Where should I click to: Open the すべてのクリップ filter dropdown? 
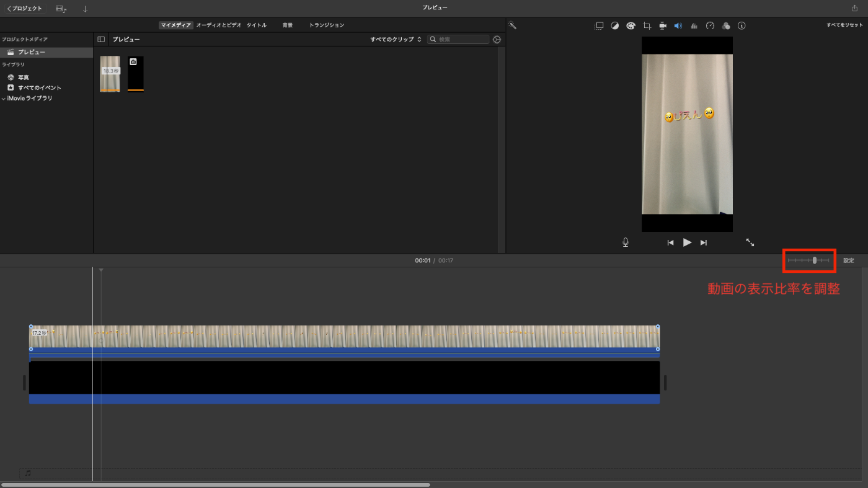point(396,39)
